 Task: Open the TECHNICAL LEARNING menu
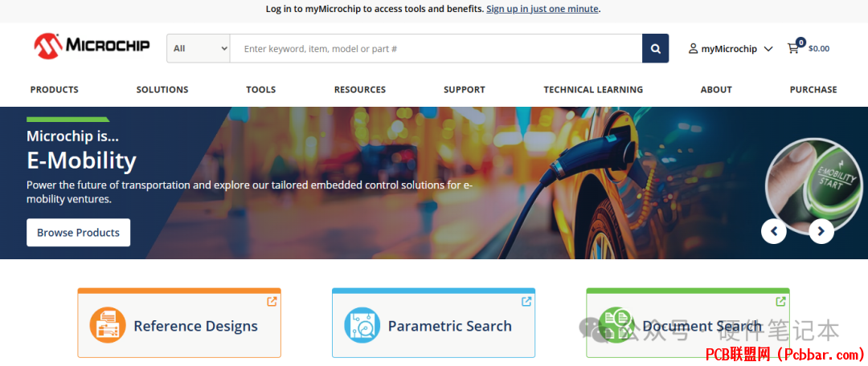[593, 90]
